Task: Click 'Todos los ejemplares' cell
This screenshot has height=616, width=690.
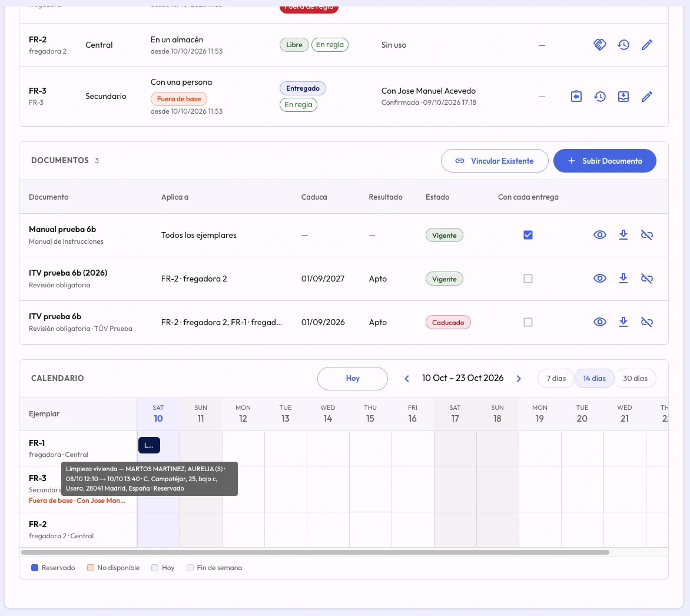Action: (199, 235)
